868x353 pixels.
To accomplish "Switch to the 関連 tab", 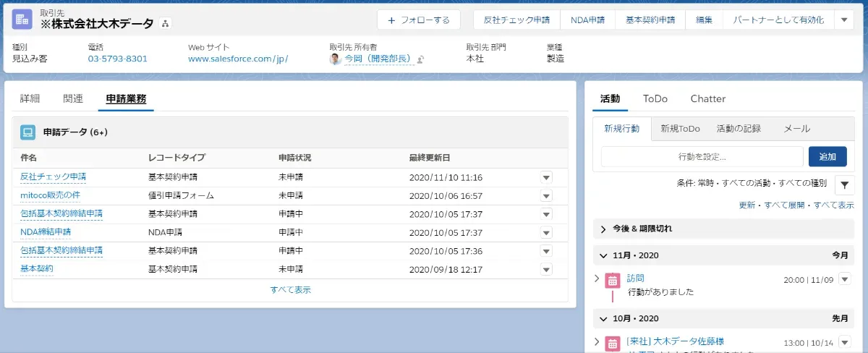I will coord(73,98).
